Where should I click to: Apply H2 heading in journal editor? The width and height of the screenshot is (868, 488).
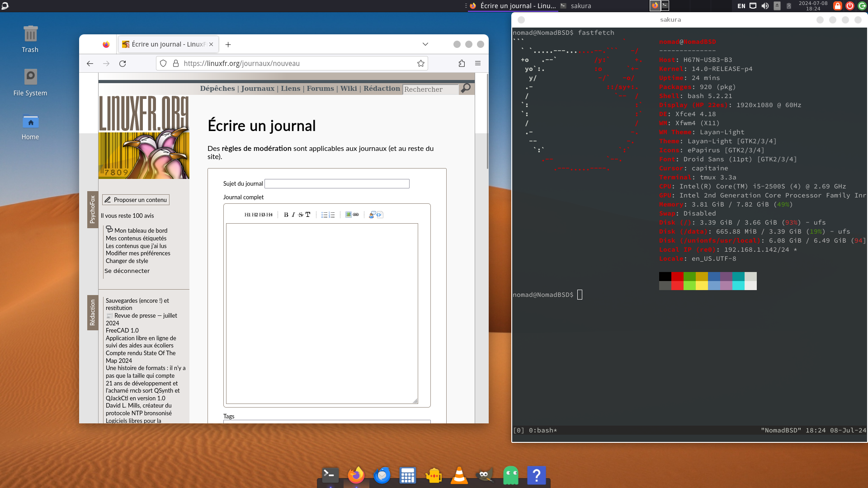(x=255, y=215)
